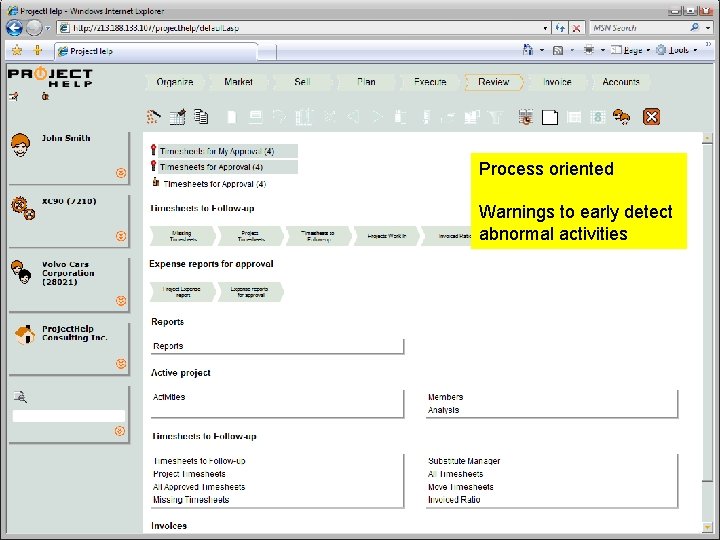Click the XC90 gears project icon
The image size is (720, 540).
[x=23, y=208]
